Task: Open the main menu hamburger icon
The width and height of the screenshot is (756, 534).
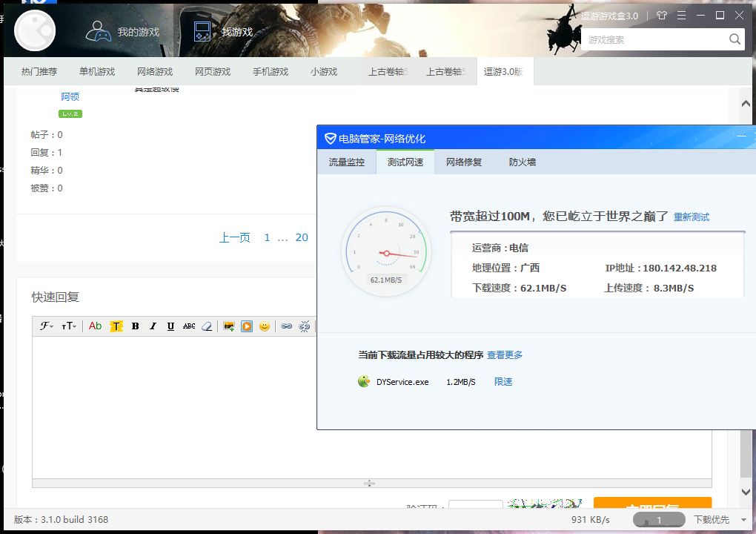Action: pos(681,16)
